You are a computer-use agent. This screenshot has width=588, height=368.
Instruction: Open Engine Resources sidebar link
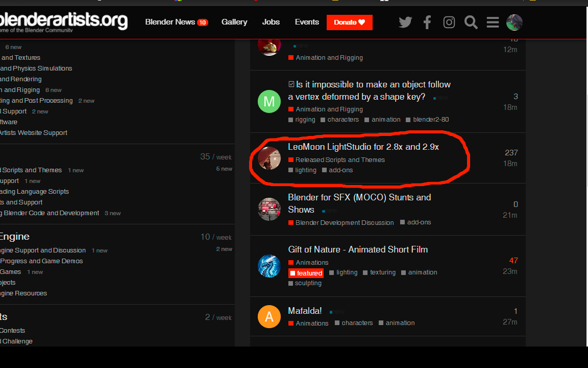[x=23, y=293]
